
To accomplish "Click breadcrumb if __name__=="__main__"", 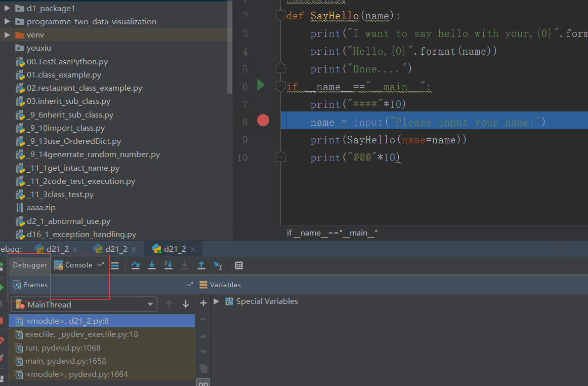I will (332, 233).
